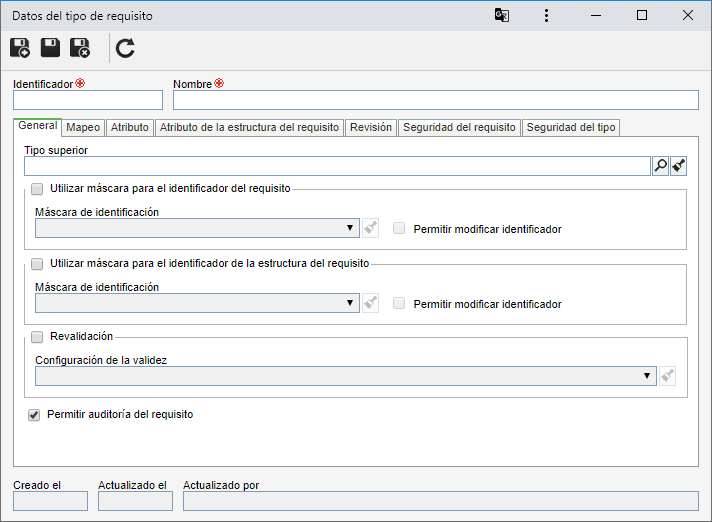Image resolution: width=712 pixels, height=522 pixels.
Task: Clear the requisito identification mask with brush icon
Action: pos(371,228)
